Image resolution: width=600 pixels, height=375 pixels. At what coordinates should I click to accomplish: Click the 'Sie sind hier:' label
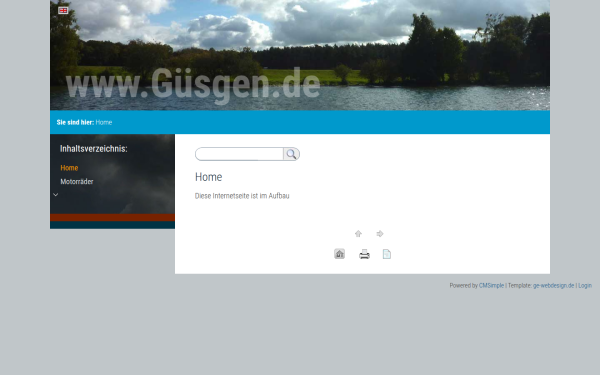pyautogui.click(x=75, y=122)
